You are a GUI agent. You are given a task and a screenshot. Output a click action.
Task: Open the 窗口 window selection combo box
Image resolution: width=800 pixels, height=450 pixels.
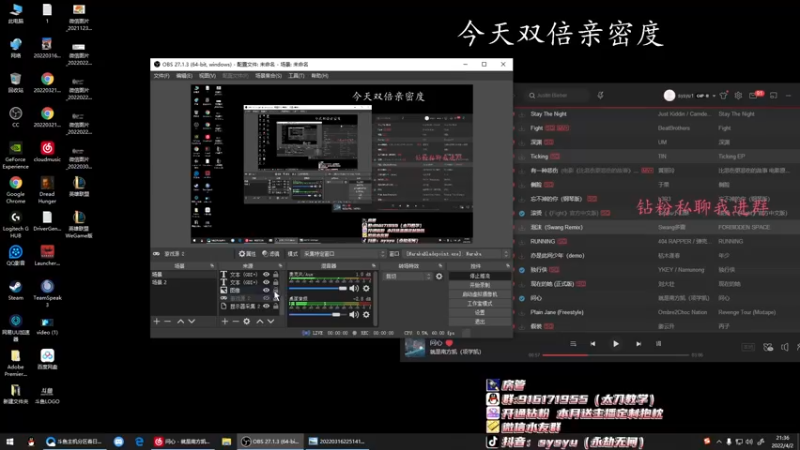point(457,254)
